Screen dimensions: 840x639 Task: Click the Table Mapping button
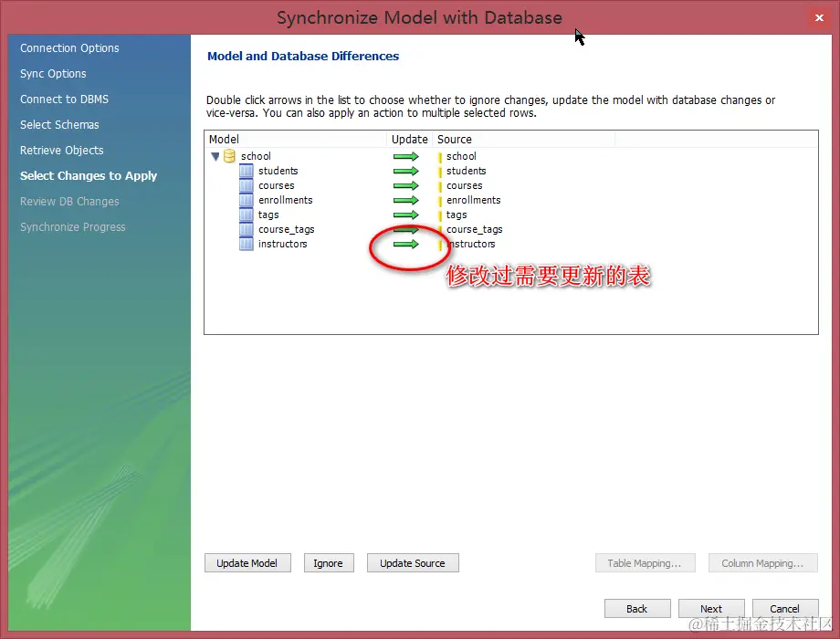tap(645, 563)
